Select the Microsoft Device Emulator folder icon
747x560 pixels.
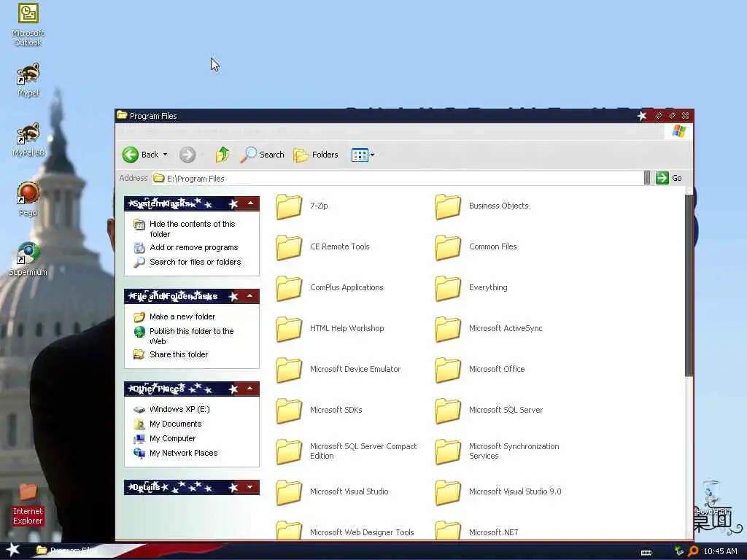coord(289,370)
